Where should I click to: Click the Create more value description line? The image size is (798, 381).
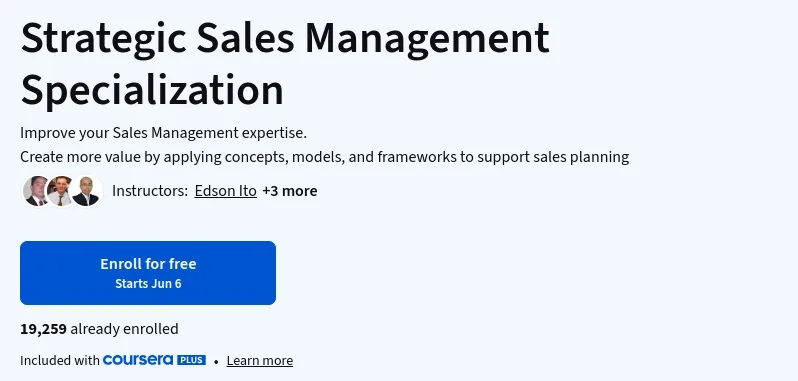pos(325,157)
